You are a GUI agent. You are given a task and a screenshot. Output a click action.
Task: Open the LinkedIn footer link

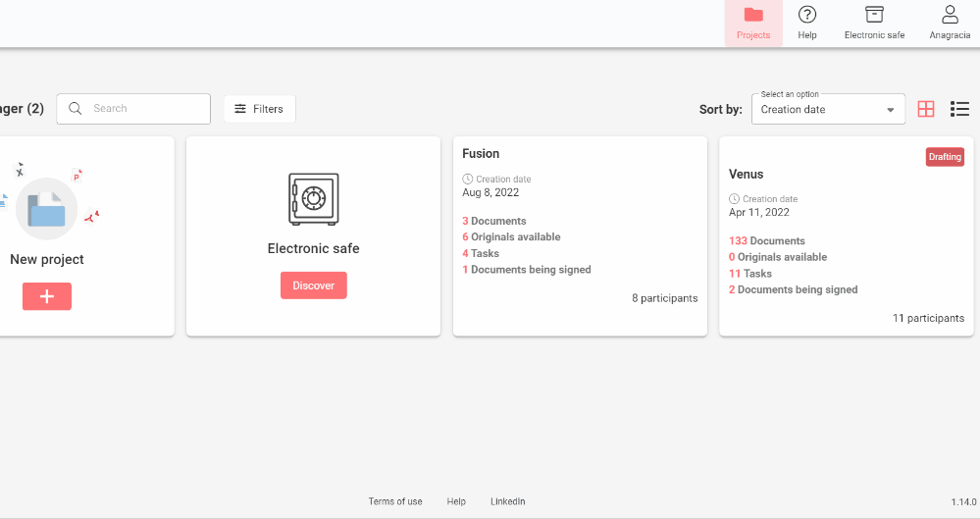coord(507,501)
